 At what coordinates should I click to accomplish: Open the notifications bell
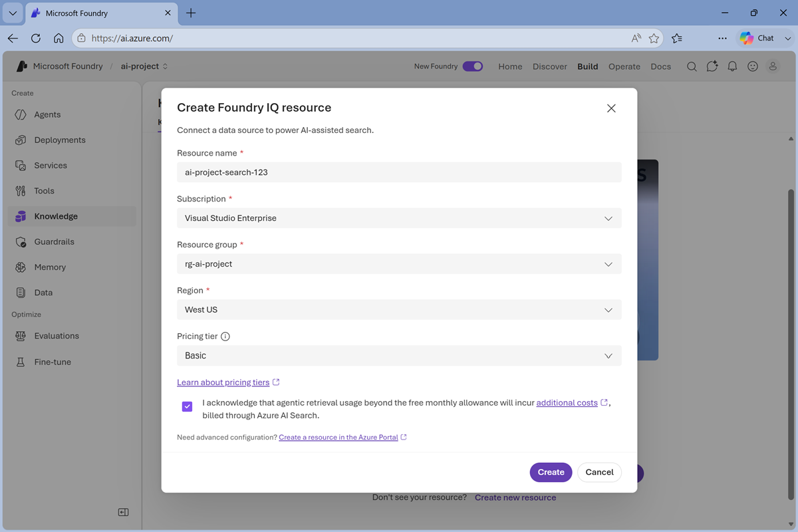point(732,66)
